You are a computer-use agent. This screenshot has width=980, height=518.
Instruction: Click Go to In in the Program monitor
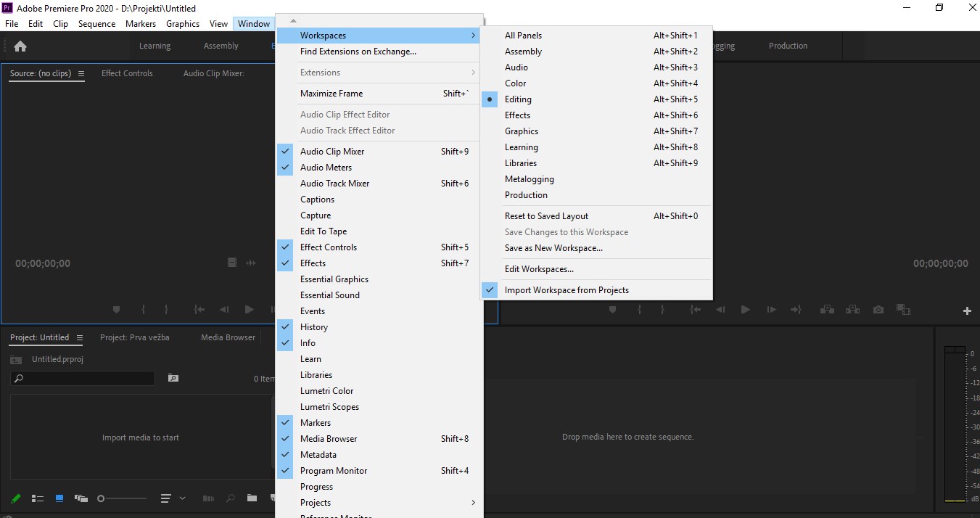pyautogui.click(x=696, y=310)
